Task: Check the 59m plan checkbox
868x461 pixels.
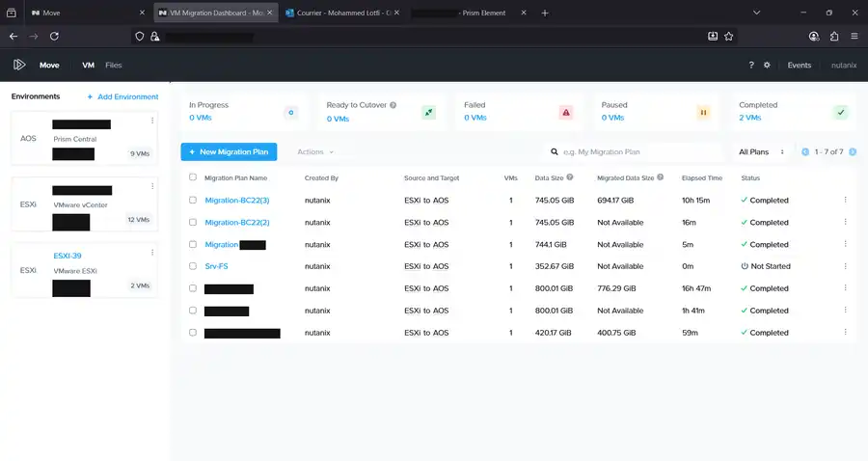Action: click(x=193, y=332)
